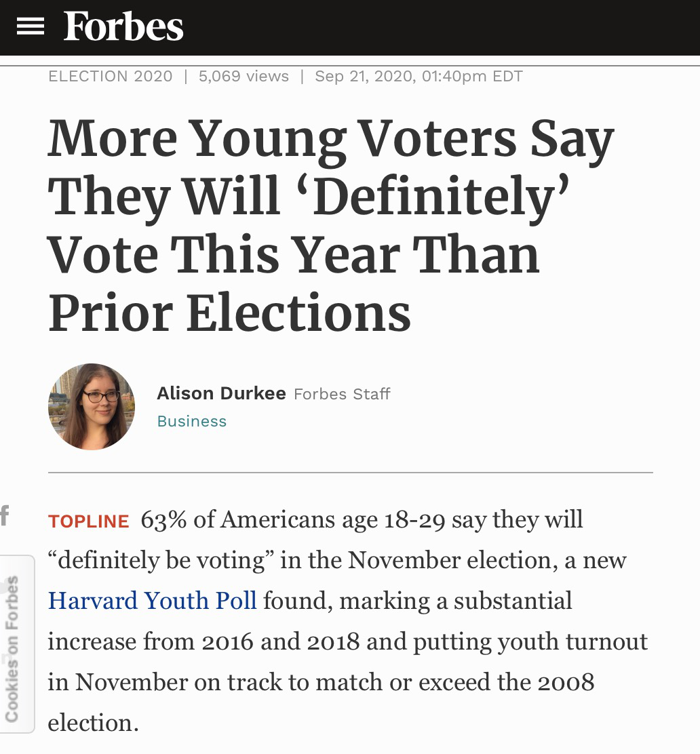Click Alison Durkee's author photo
This screenshot has width=700, height=754.
pos(91,407)
